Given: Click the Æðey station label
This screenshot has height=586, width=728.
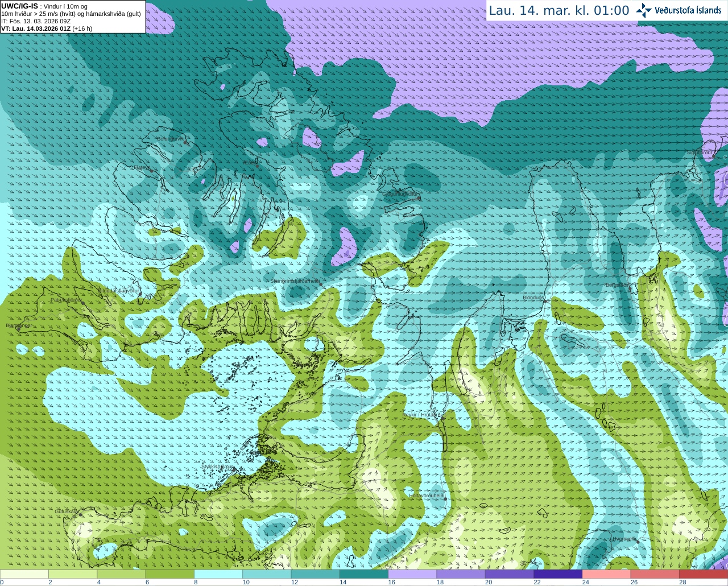Looking at the screenshot, I should coord(249,163).
